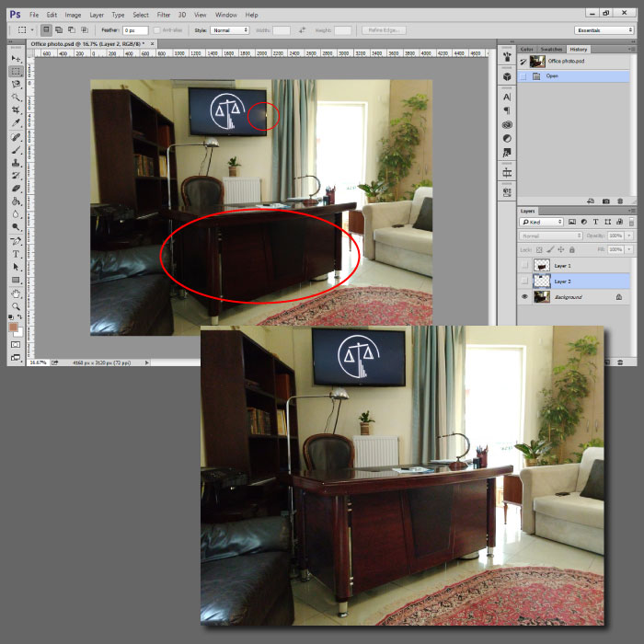Screen dimensions: 644x644
Task: Switch to the Swatches tab
Action: click(552, 49)
